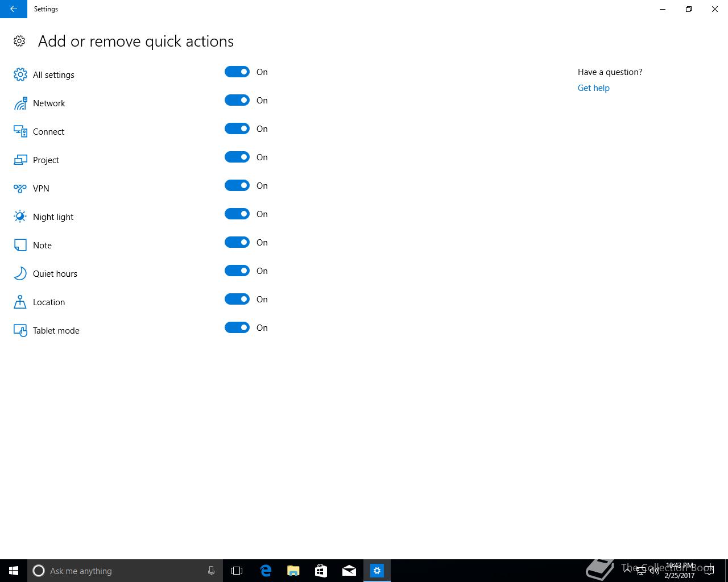The height and width of the screenshot is (582, 728).
Task: Click the Project screen icon
Action: tap(20, 160)
